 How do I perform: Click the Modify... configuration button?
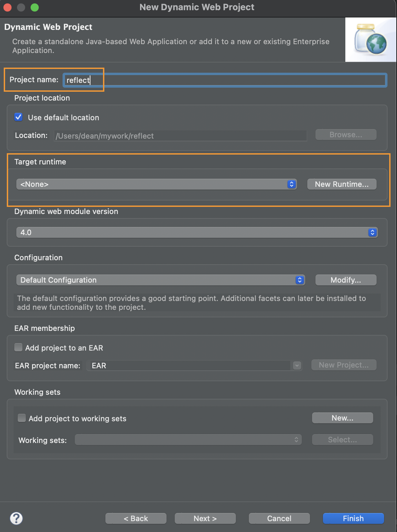346,280
